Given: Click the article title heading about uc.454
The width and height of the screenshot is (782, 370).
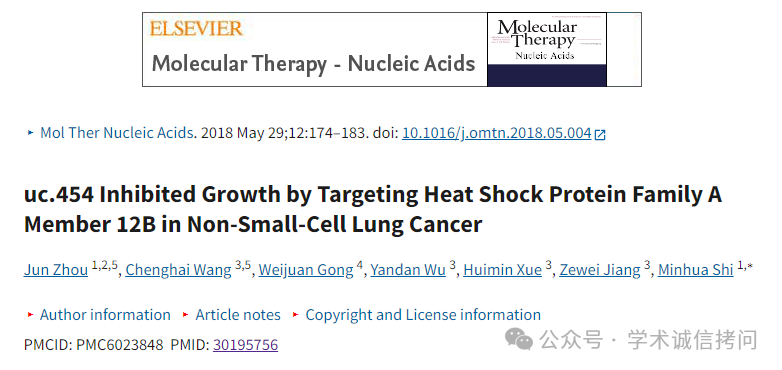Looking at the screenshot, I should coord(373,209).
